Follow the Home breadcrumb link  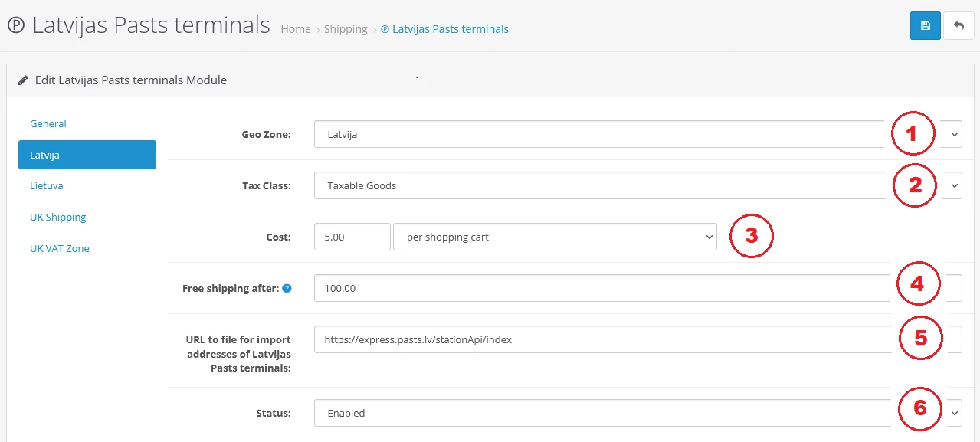coord(295,29)
